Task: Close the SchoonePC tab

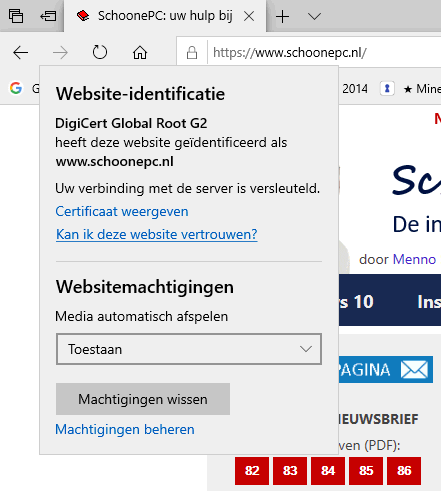Action: tap(249, 16)
